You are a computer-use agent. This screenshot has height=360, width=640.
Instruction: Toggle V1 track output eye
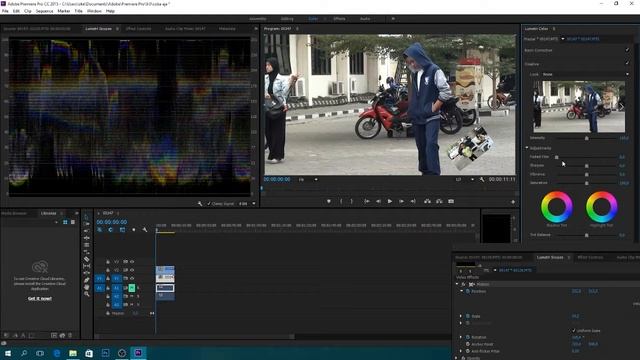(x=132, y=278)
